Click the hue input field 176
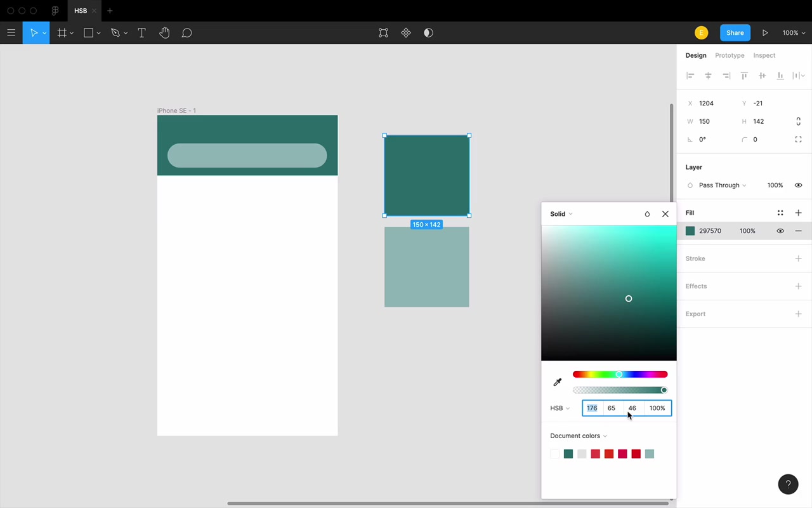 (x=592, y=408)
